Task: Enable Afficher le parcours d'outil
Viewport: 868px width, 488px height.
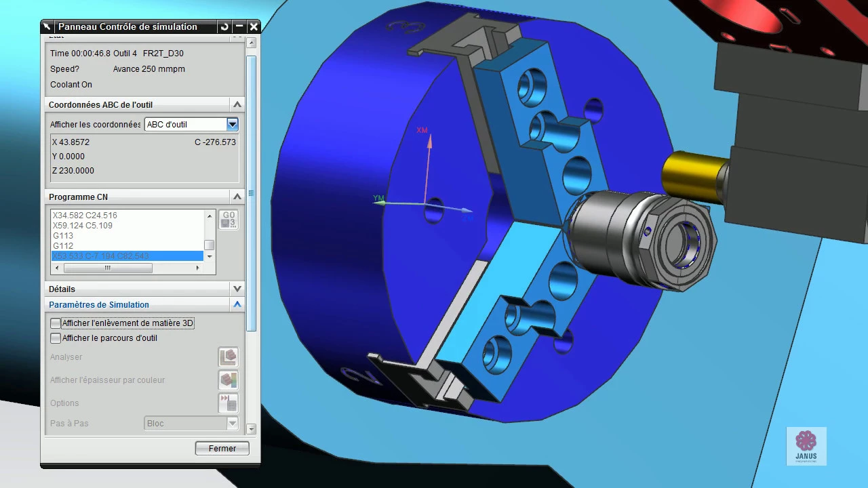Action: [56, 338]
